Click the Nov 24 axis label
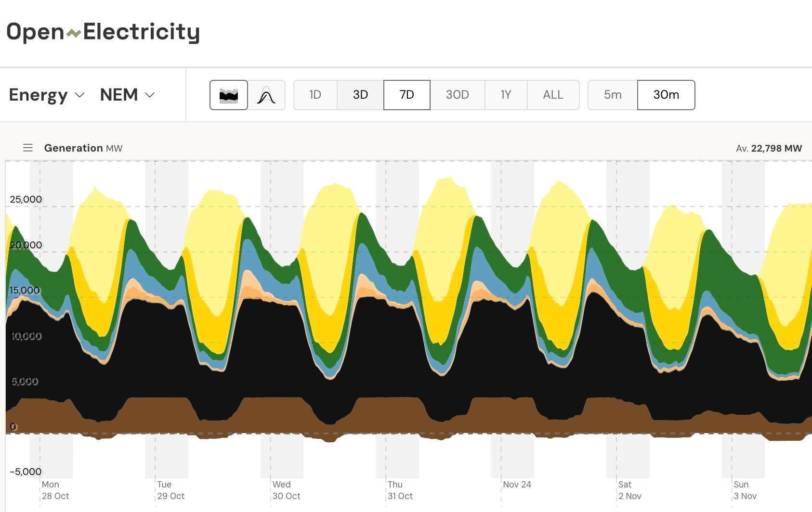The height and width of the screenshot is (512, 812). point(517,485)
